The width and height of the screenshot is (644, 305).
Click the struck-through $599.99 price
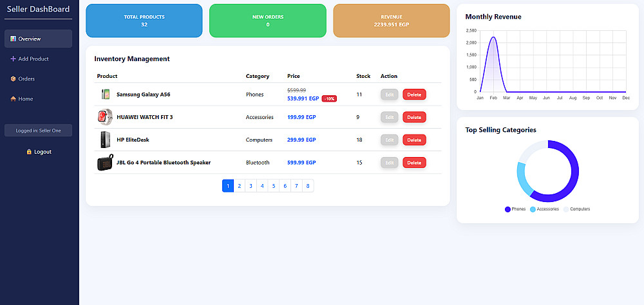point(296,90)
